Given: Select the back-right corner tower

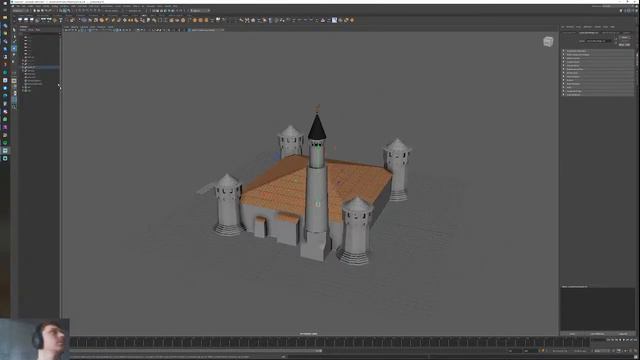Looking at the screenshot, I should [397, 169].
